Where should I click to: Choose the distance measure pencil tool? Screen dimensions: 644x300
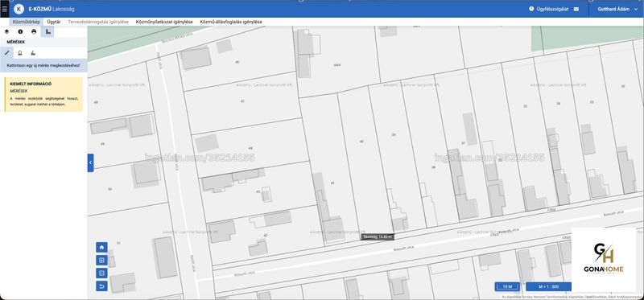(6, 52)
